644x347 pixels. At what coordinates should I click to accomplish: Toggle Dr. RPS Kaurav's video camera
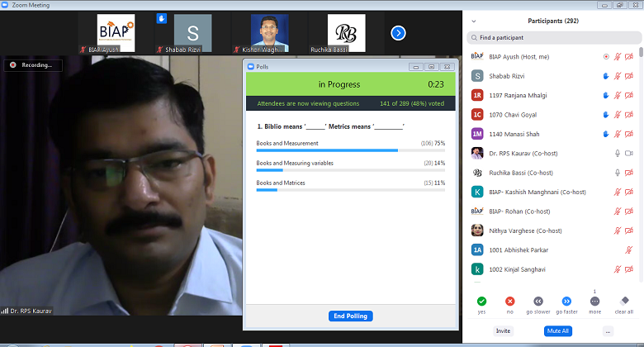coord(629,153)
